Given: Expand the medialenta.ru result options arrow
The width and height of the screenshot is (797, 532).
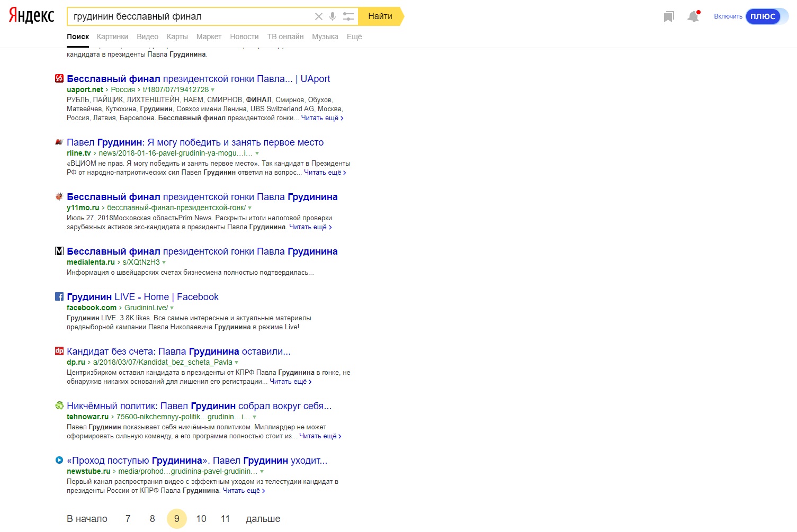Looking at the screenshot, I should 164,263.
